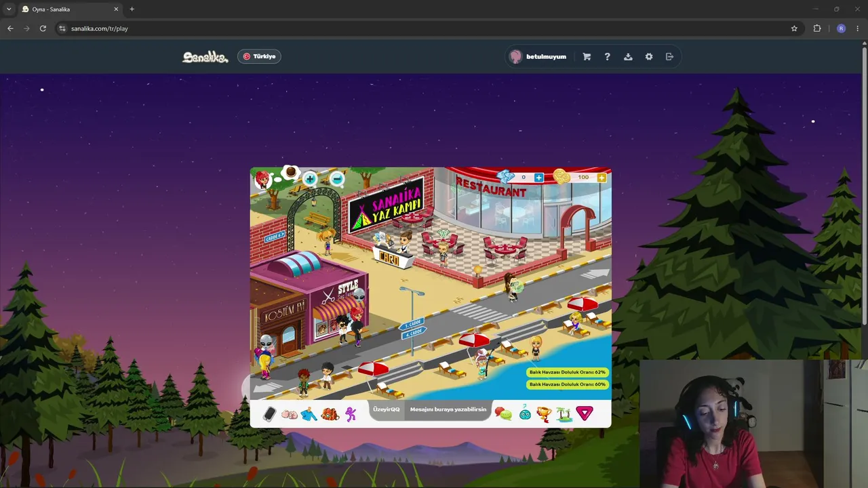The width and height of the screenshot is (868, 488).
Task: View site information icon in address bar
Action: (x=62, y=28)
